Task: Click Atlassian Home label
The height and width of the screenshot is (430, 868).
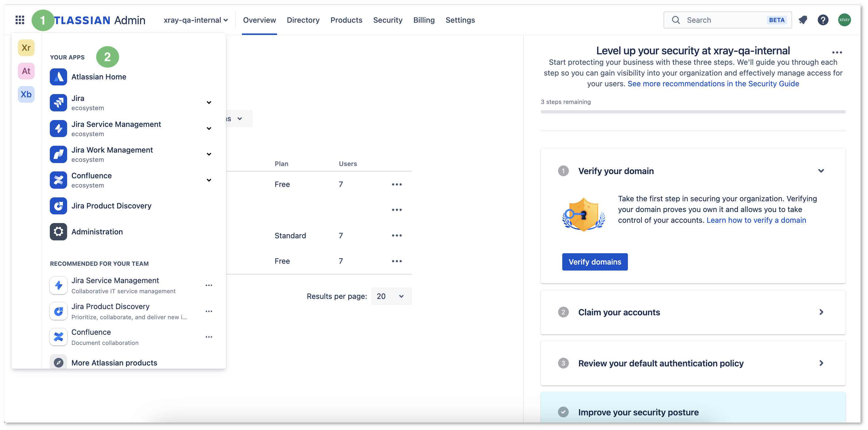Action: pyautogui.click(x=99, y=77)
